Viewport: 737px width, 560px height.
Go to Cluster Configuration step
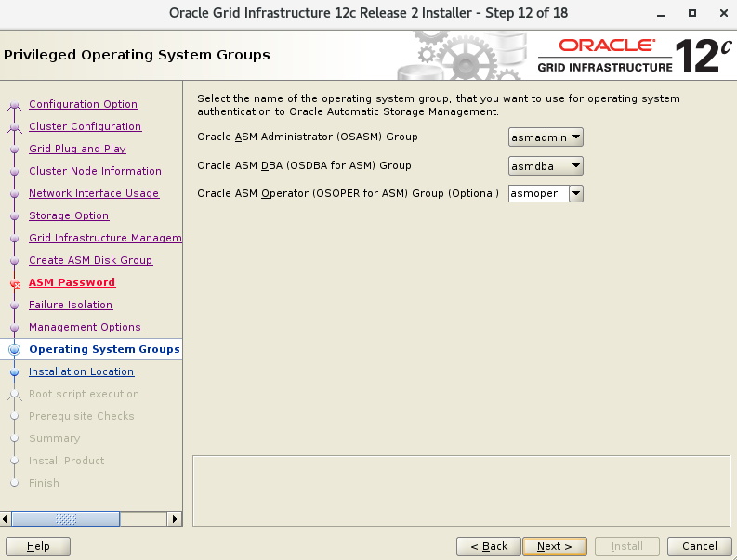(x=86, y=126)
